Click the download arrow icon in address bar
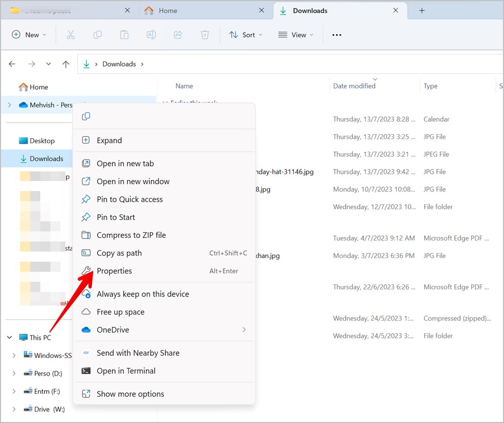Image resolution: width=504 pixels, height=423 pixels. point(87,64)
